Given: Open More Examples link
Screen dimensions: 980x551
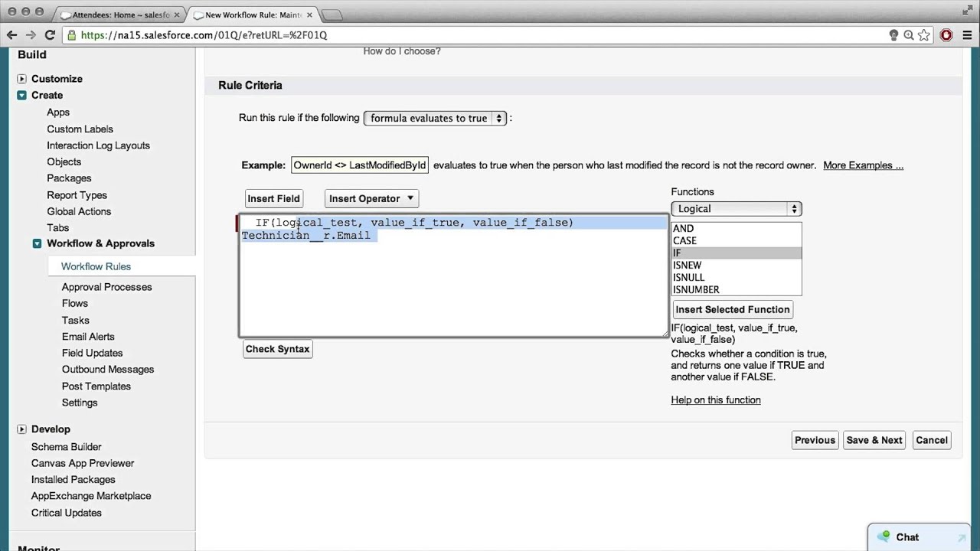Looking at the screenshot, I should pyautogui.click(x=863, y=165).
